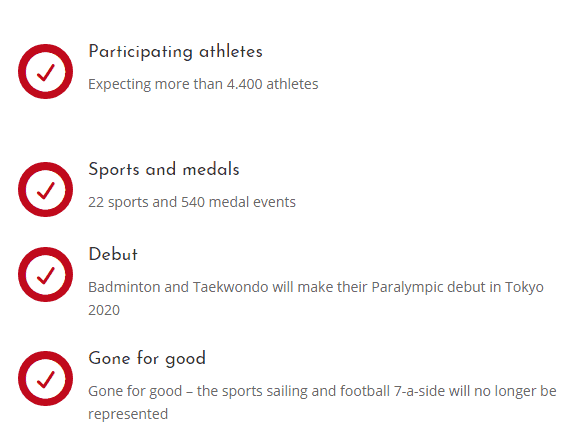
Task: Click '540 medal events' in the sports description
Action: [x=238, y=202]
